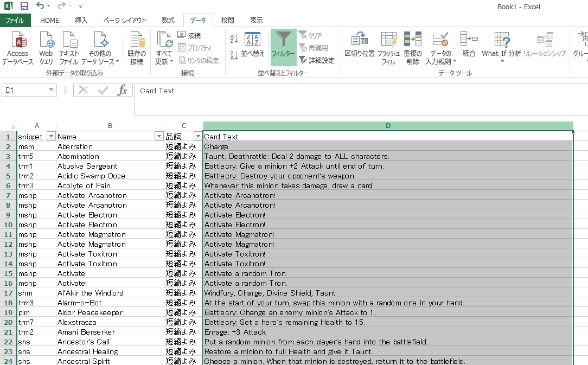Click 区切り位置 text to columns
Screen dimensions: 588x365
click(359, 45)
